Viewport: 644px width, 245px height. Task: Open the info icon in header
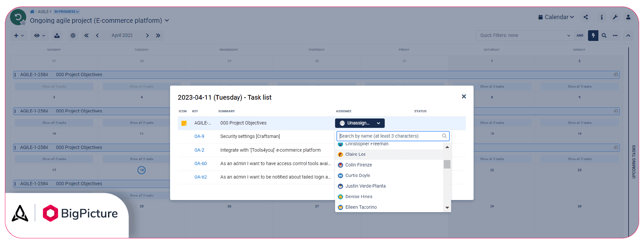click(602, 17)
